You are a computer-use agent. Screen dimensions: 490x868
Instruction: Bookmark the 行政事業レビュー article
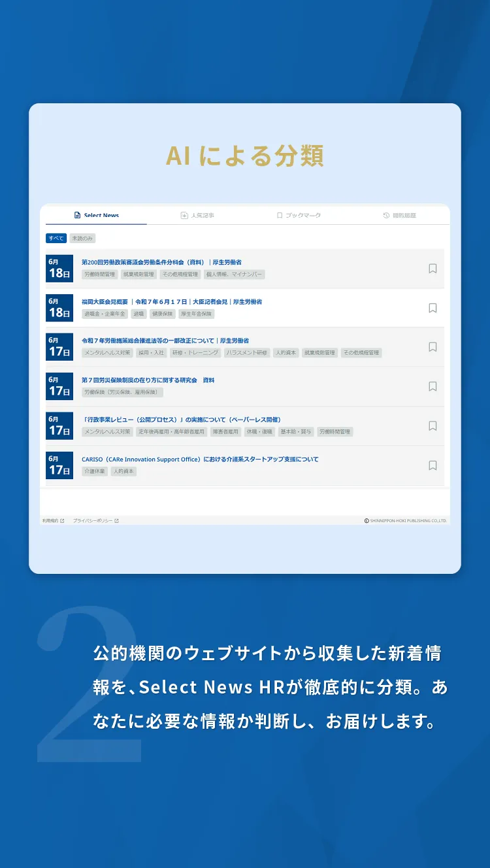433,426
